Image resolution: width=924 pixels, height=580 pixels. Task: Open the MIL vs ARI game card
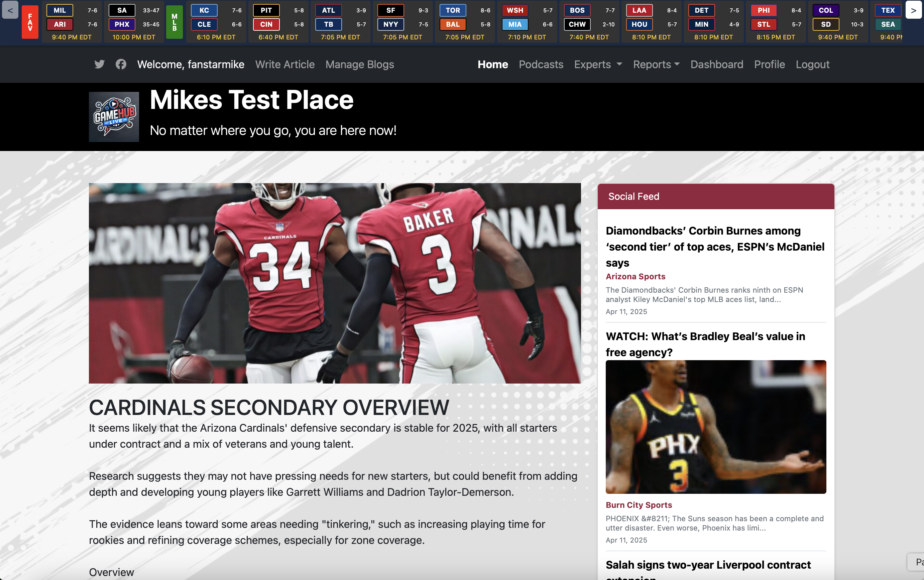[72, 22]
